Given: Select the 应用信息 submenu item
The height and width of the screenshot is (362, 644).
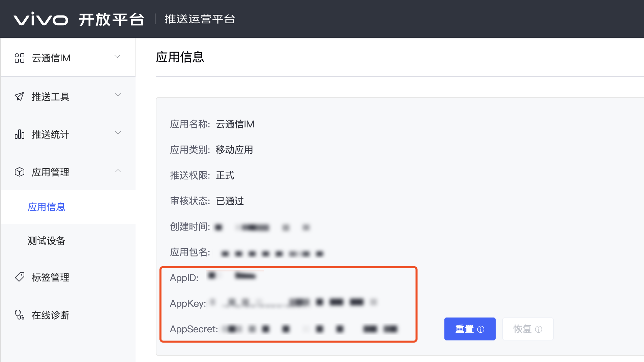Looking at the screenshot, I should pos(68,207).
